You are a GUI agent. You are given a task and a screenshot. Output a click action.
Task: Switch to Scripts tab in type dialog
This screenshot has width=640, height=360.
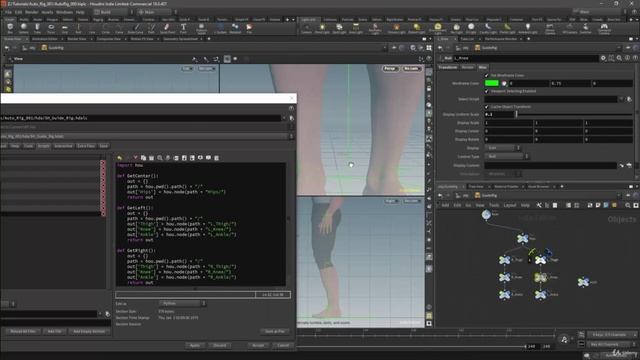[43, 146]
